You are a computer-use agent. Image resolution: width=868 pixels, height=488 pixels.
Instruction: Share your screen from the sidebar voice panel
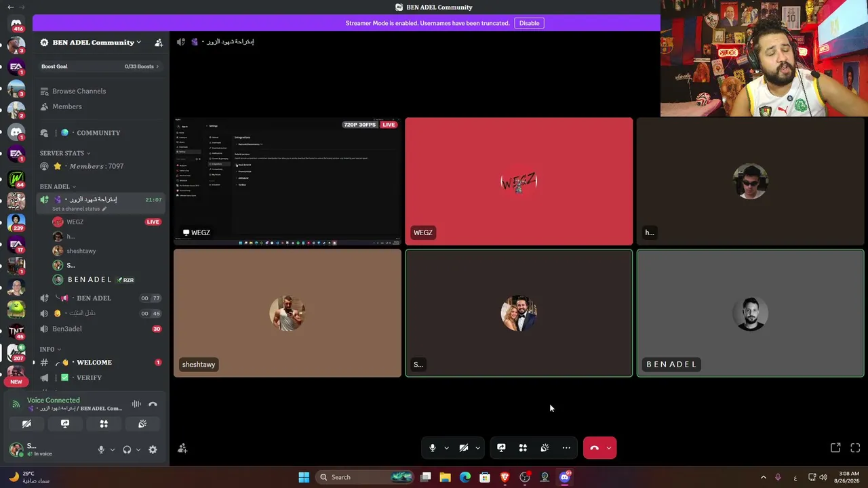(65, 424)
